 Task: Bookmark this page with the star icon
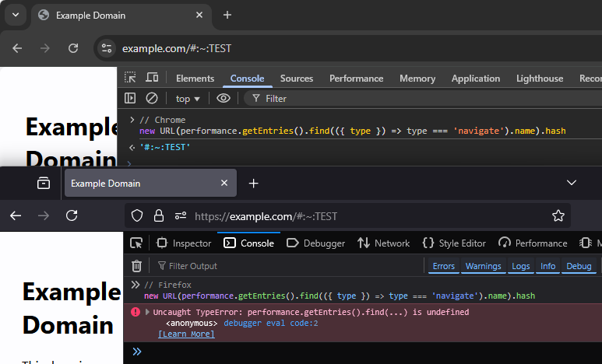558,215
